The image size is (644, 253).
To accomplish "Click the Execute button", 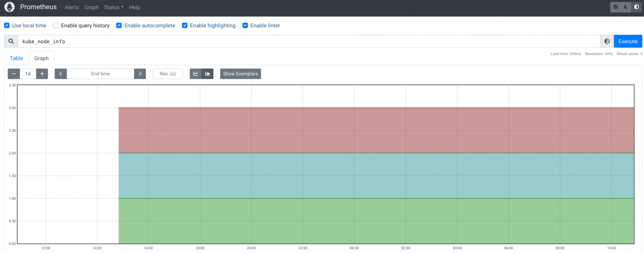I will click(x=628, y=41).
